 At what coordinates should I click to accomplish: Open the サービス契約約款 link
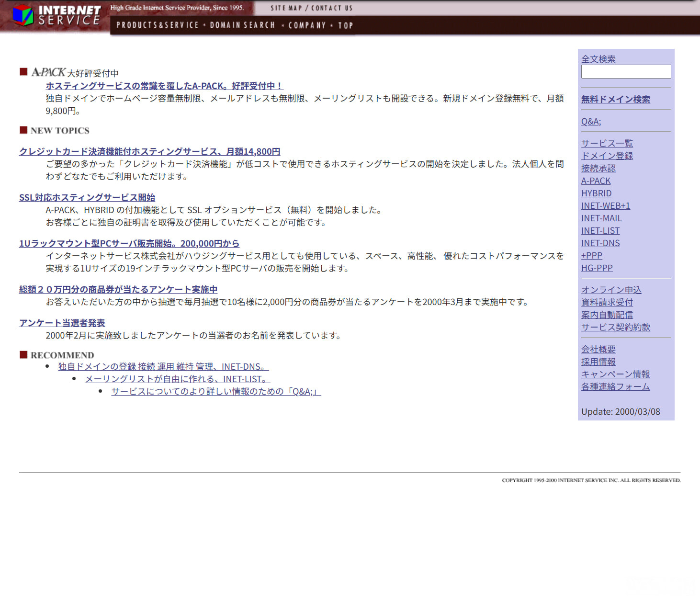coord(616,327)
